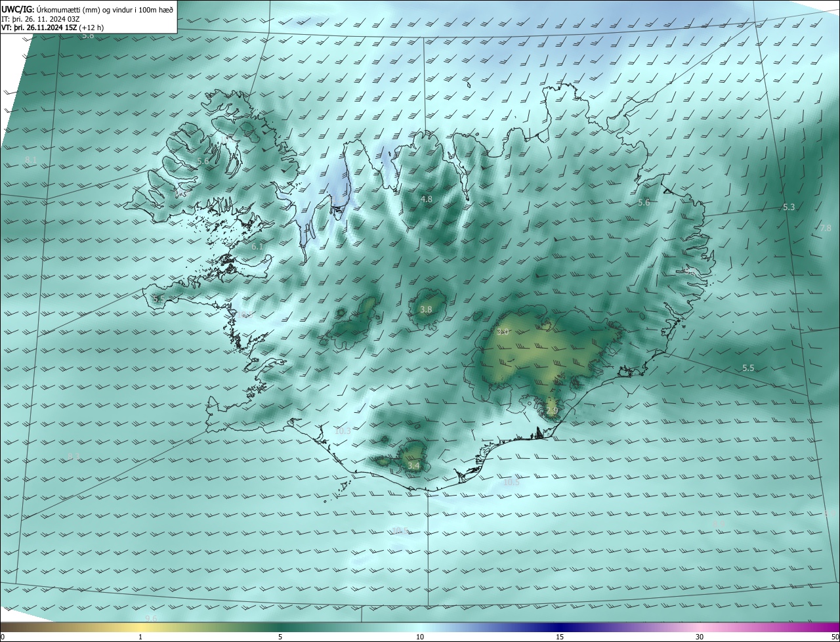The height and width of the screenshot is (642, 840).
Task: Click the 3.8 value on Hofsjökull glacier
Action: 426,309
